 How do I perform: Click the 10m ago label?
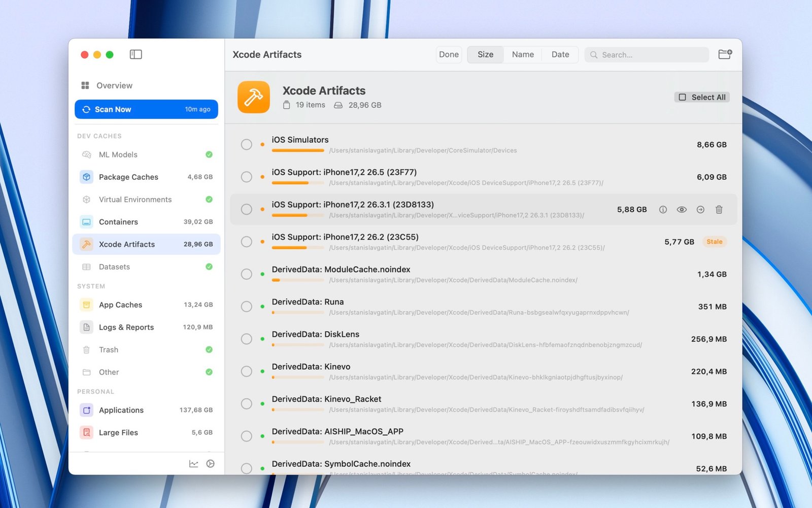pyautogui.click(x=197, y=109)
